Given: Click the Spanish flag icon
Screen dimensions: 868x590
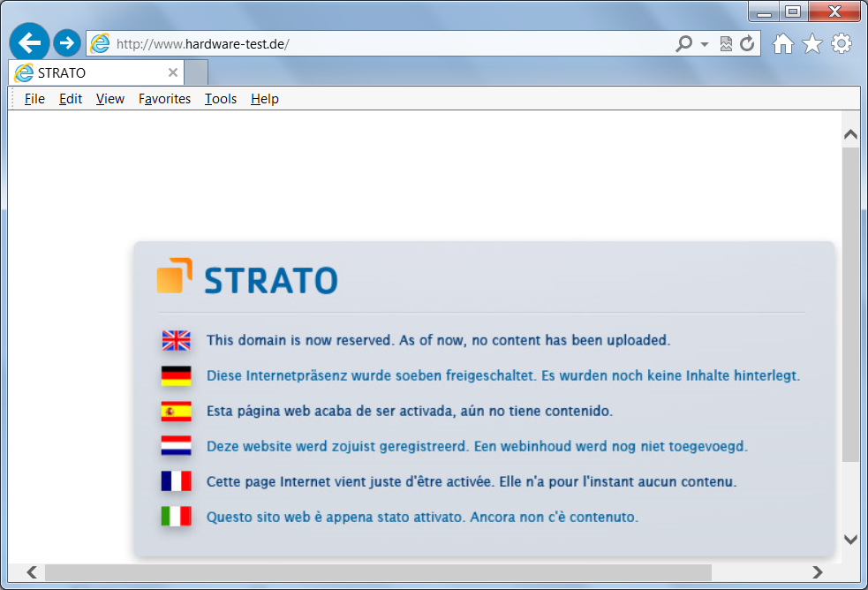Looking at the screenshot, I should (x=176, y=412).
